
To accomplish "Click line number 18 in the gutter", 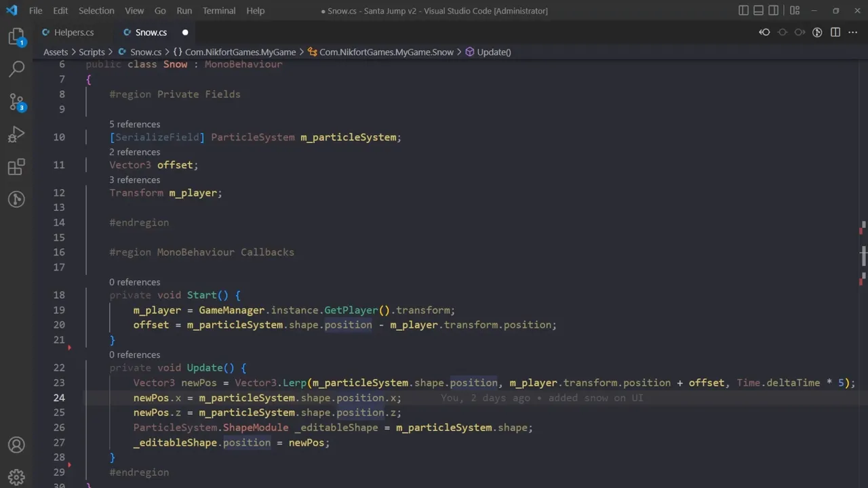I will 59,295.
